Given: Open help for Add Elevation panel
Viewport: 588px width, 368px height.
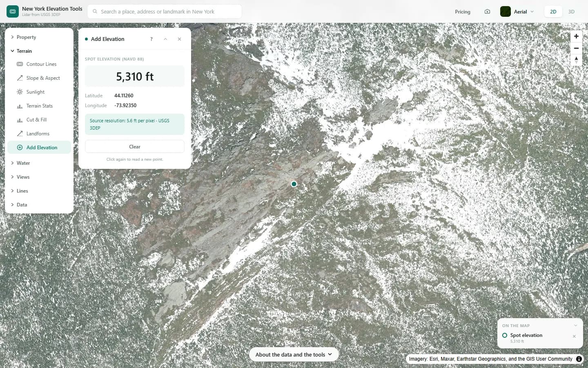Looking at the screenshot, I should click(151, 39).
